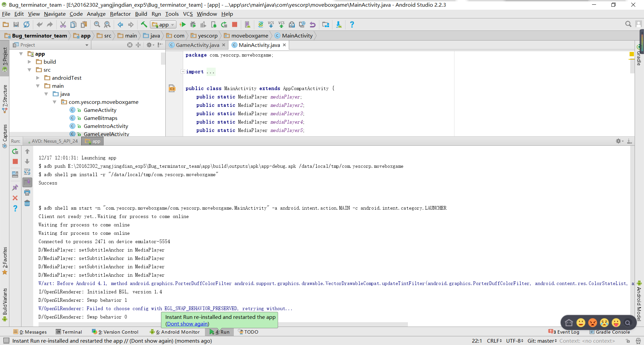
Task: Toggle the Build Variants side tool window
Action: pyautogui.click(x=5, y=304)
